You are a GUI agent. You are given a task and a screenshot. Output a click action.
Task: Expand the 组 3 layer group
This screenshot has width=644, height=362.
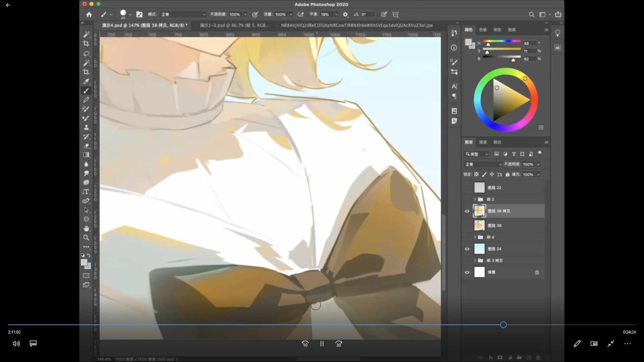475,199
